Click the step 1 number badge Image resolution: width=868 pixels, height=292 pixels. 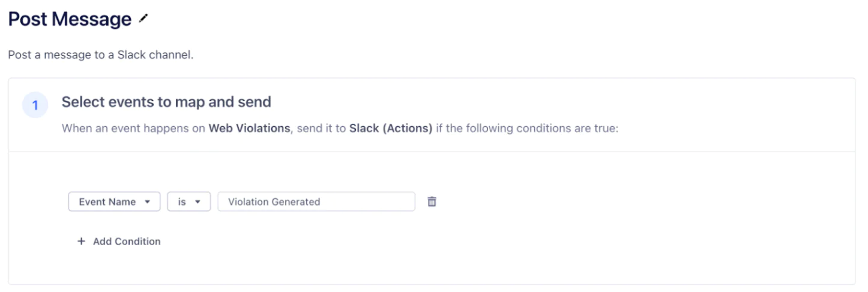(35, 106)
